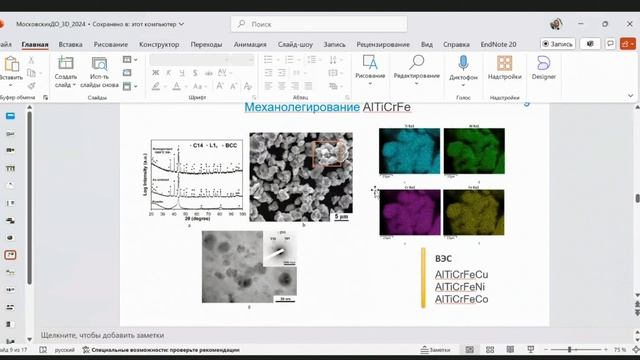The width and height of the screenshot is (640, 360).
Task: Open the Section dropdown in Слайды group
Action: point(130,86)
